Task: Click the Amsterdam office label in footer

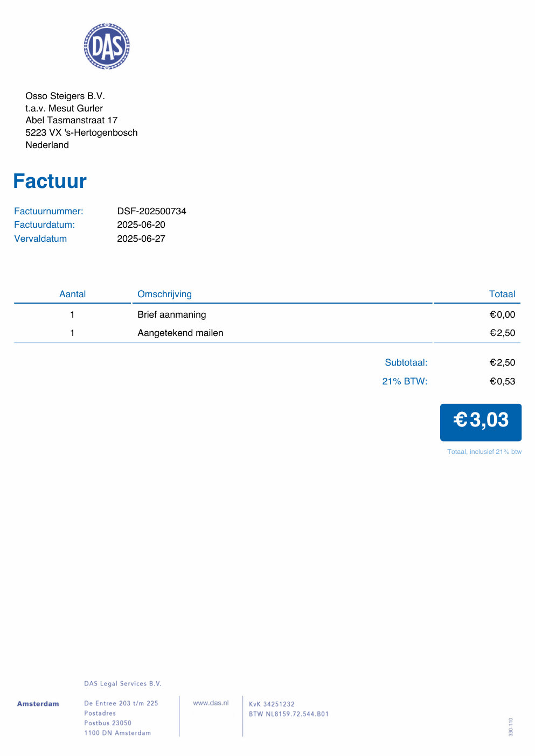Action: 38,703
